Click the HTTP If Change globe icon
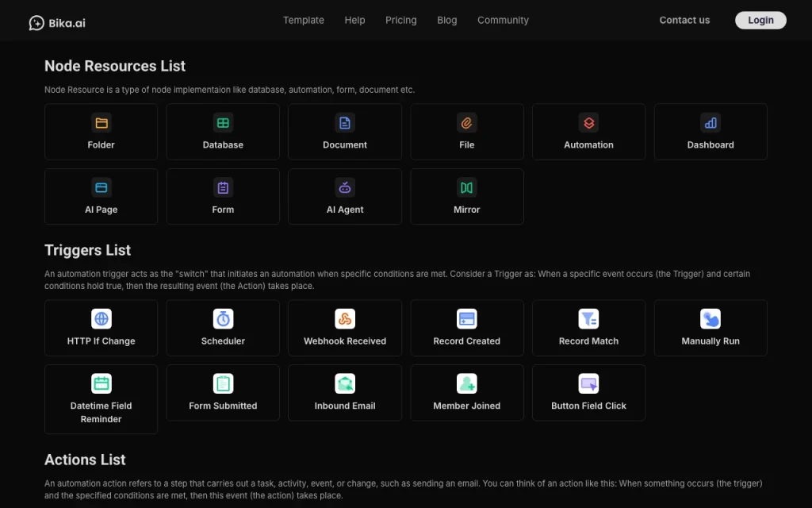Image resolution: width=812 pixels, height=508 pixels. click(x=101, y=319)
